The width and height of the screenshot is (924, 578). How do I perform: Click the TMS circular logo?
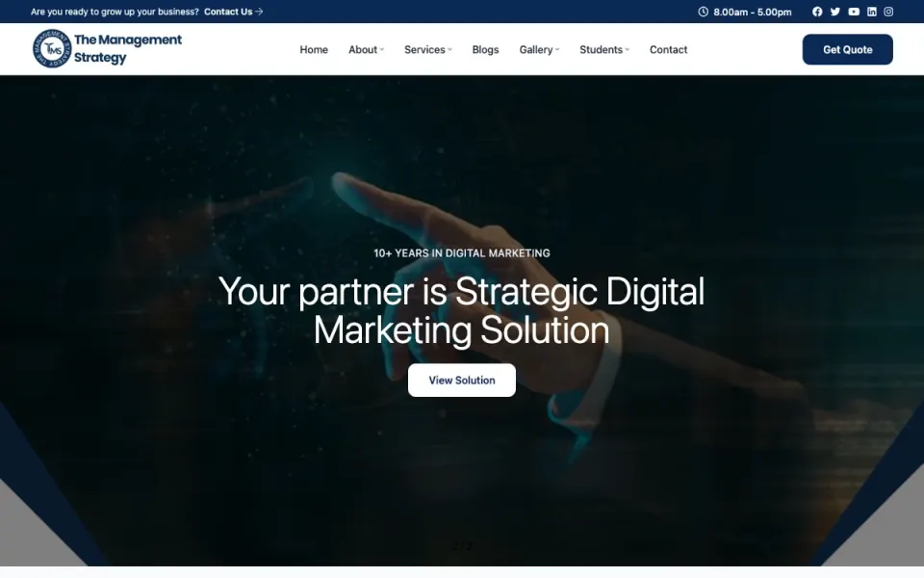click(52, 49)
